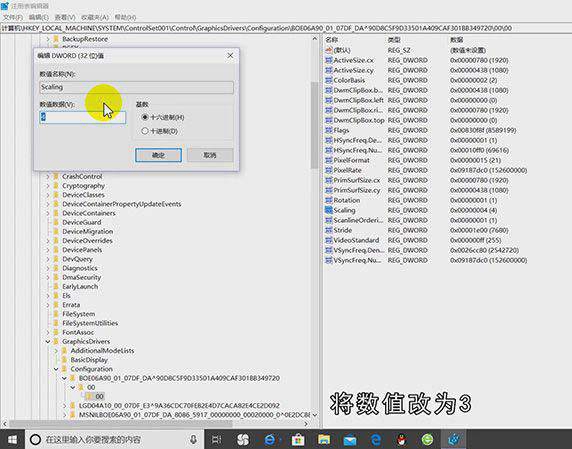Select the Stride value icon

pos(328,230)
